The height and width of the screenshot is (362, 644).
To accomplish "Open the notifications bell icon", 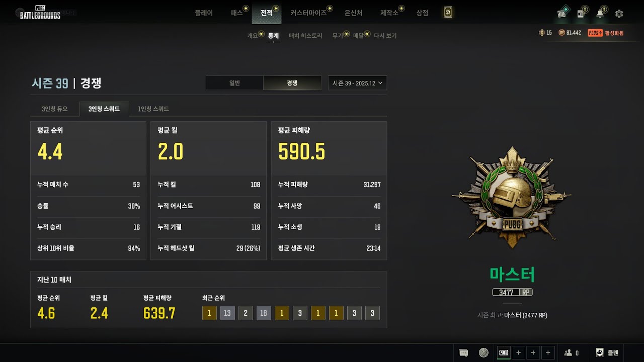I will [600, 13].
